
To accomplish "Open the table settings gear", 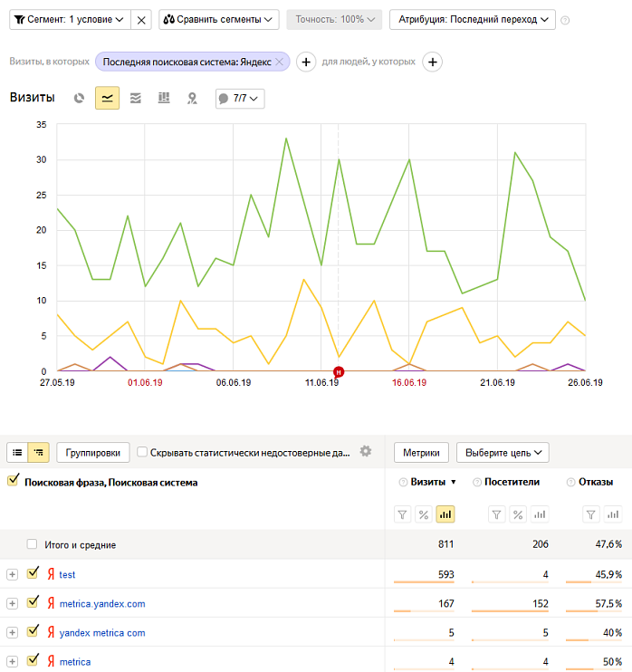I will pyautogui.click(x=366, y=451).
